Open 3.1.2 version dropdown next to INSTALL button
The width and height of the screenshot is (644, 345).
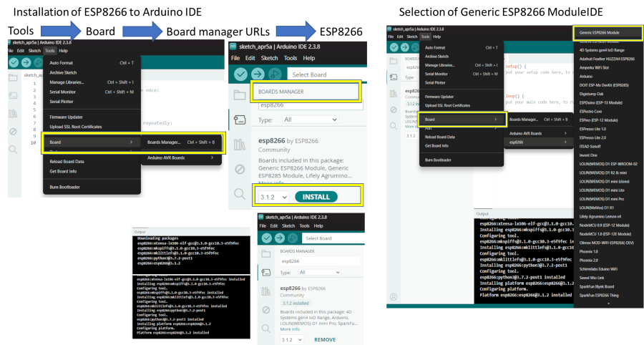pos(273,197)
